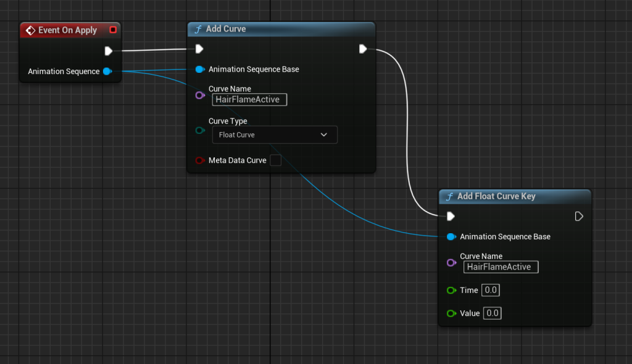
Task: Click the red delegate pin on Event On Apply
Action: [113, 30]
